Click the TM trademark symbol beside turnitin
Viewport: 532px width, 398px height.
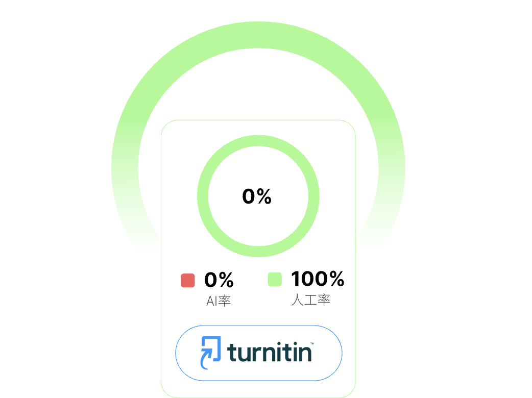tap(312, 343)
